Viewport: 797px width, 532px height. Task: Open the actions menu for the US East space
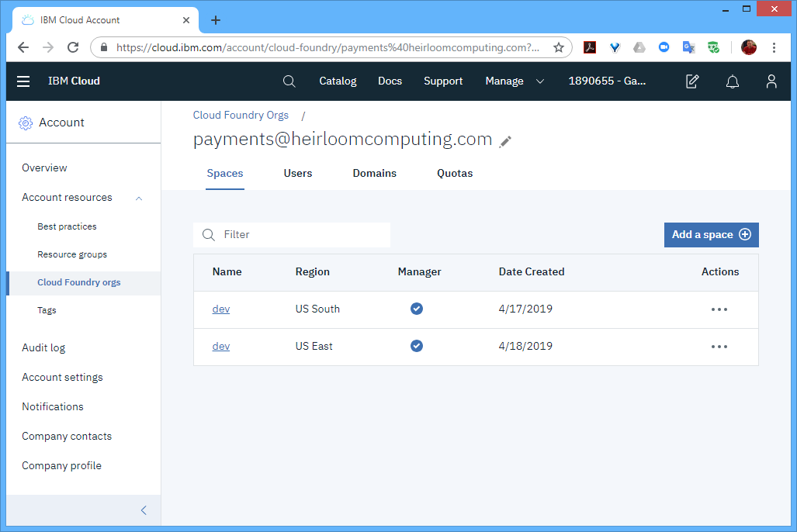719,347
